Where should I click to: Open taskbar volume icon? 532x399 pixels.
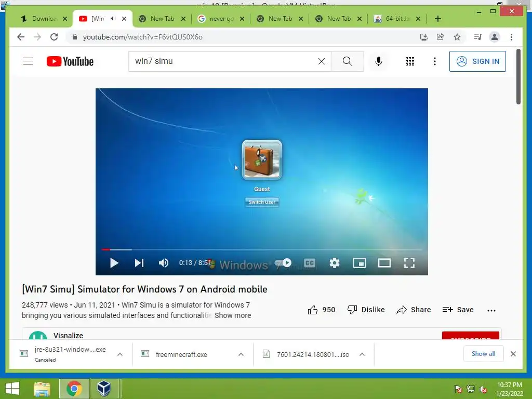click(483, 389)
